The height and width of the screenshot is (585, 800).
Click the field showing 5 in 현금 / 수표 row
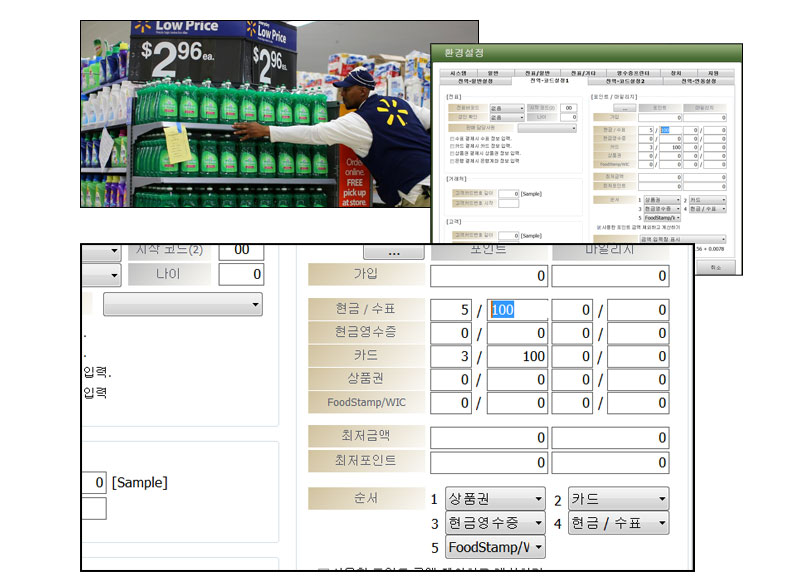(451, 310)
